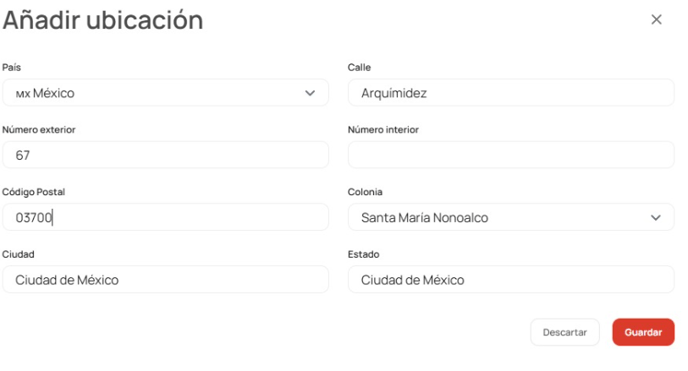Click the empty Número interior field
The height and width of the screenshot is (371, 688).
pos(511,155)
